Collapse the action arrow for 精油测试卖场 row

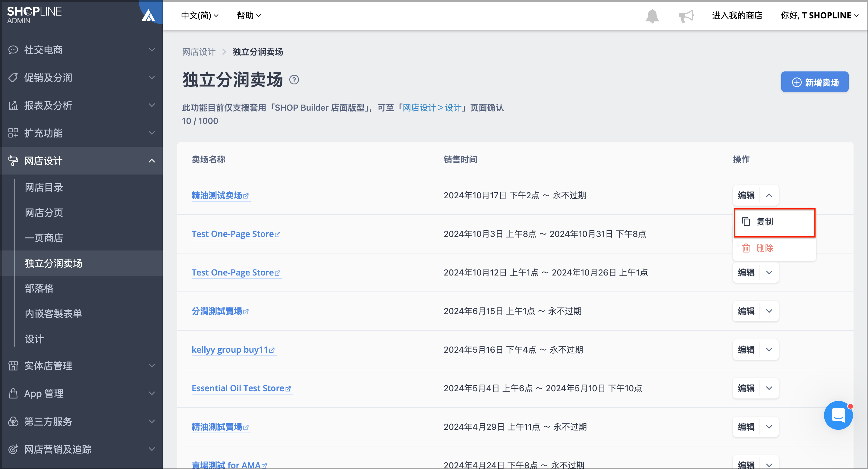(769, 195)
